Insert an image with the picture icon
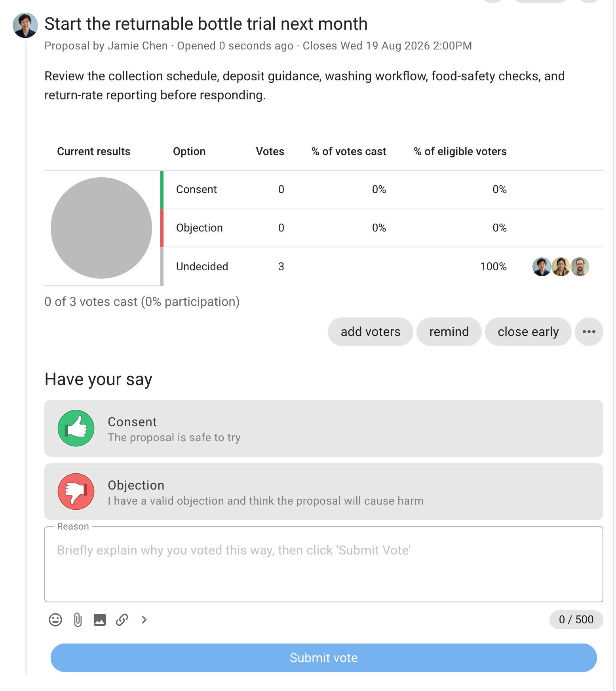The height and width of the screenshot is (691, 616). [x=100, y=620]
